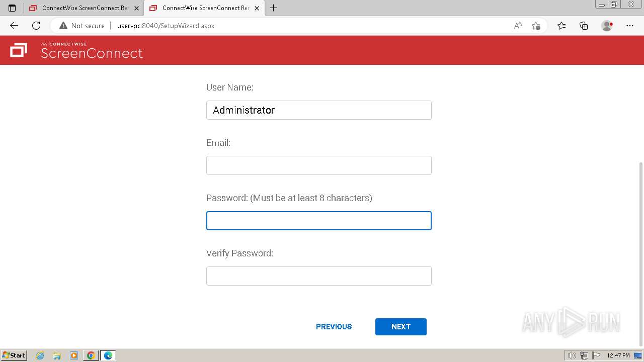Open the Settings and more menu

tap(630, 26)
